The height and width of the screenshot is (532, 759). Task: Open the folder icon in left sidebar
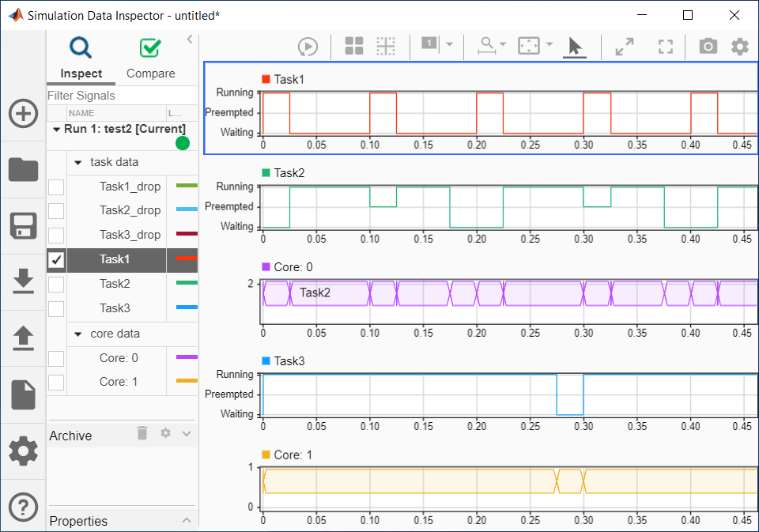click(x=23, y=169)
